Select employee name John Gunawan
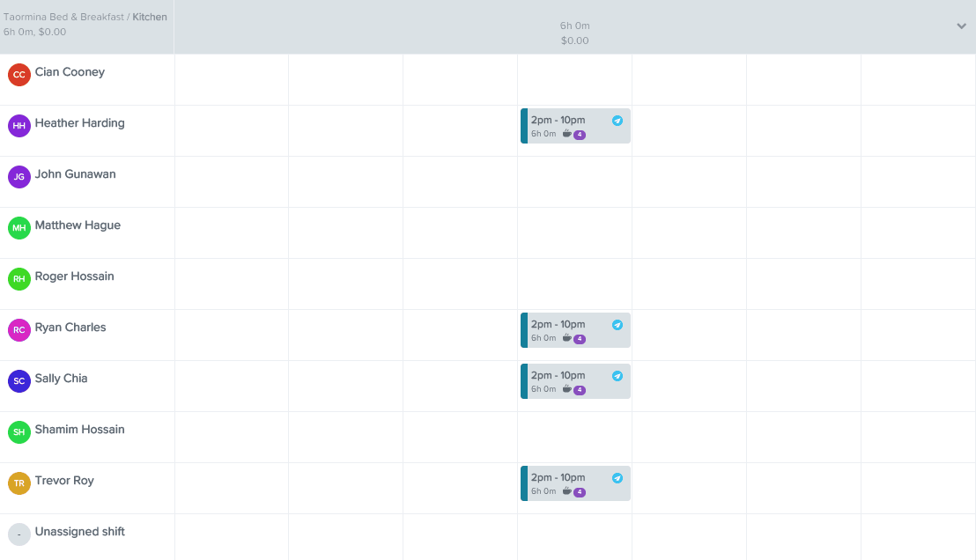 74,174
